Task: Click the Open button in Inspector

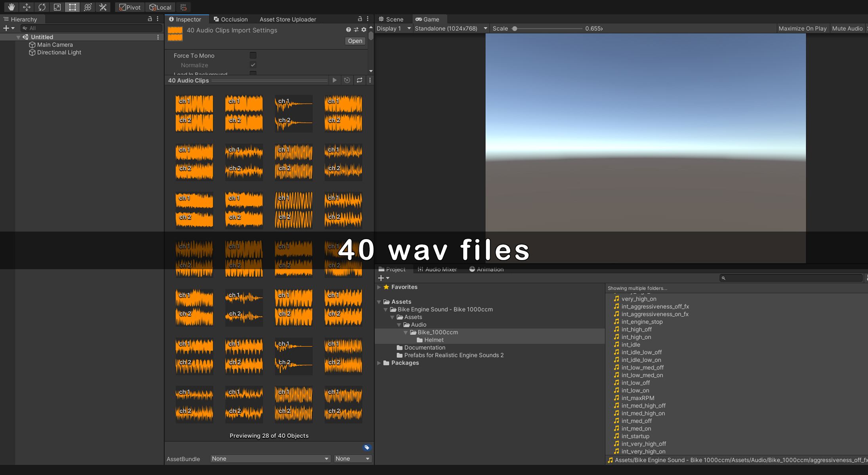Action: (x=355, y=41)
